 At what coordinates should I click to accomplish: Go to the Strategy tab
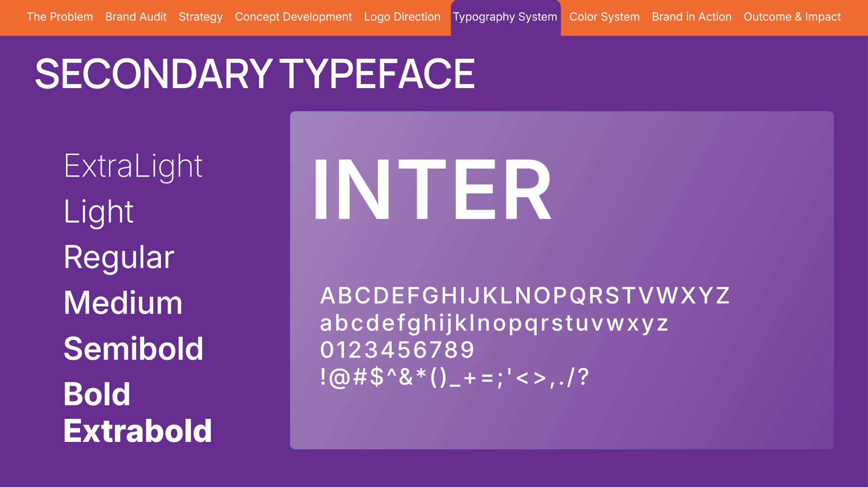coord(201,17)
